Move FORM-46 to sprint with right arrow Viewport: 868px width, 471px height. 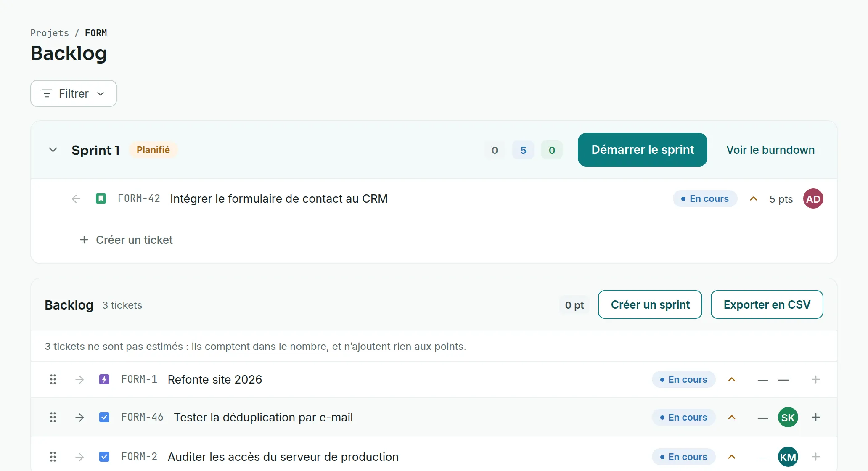79,417
